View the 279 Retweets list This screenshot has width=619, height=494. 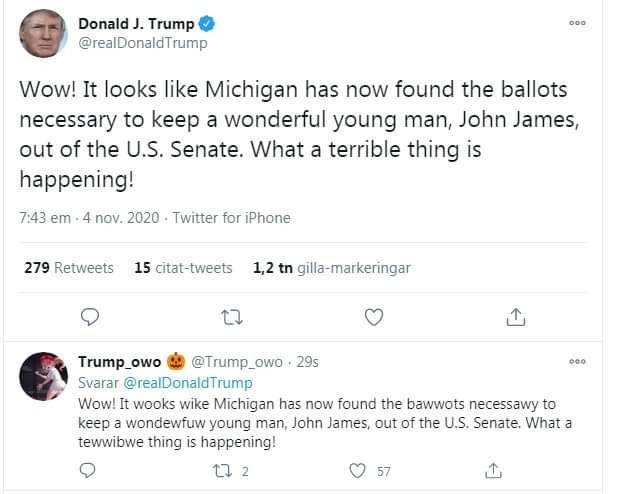(x=69, y=268)
